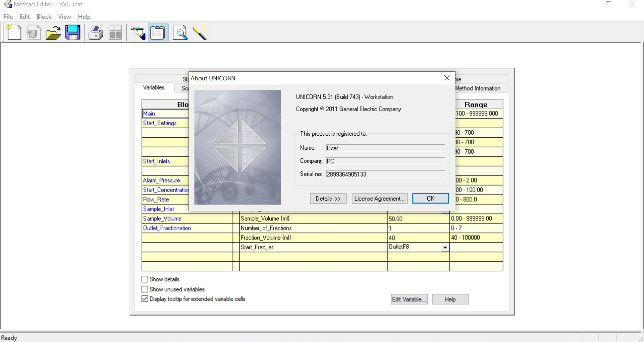The width and height of the screenshot is (644, 342).
Task: Click range cell 0.00 - 999999.00
Action: (x=476, y=218)
